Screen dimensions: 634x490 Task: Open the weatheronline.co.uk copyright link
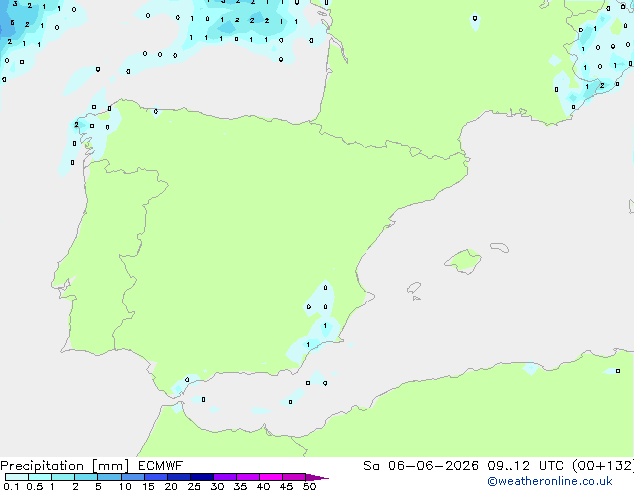tap(550, 481)
